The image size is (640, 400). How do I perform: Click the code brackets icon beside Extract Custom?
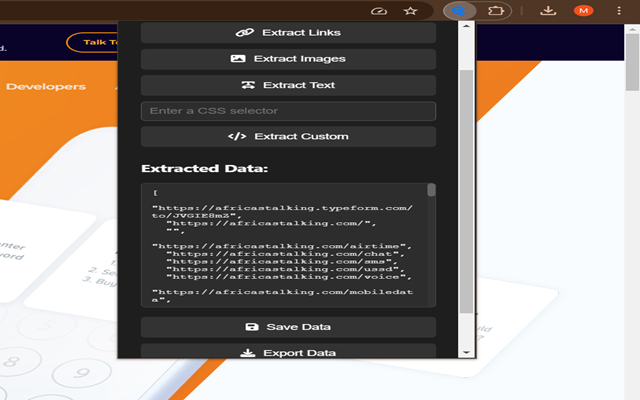237,136
